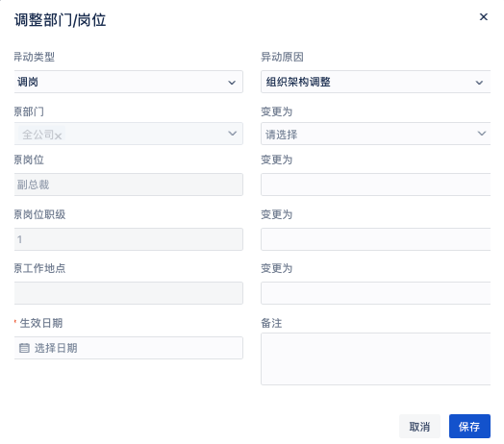Image resolution: width=504 pixels, height=444 pixels.
Task: Click the 备注 text area
Action: [x=375, y=358]
